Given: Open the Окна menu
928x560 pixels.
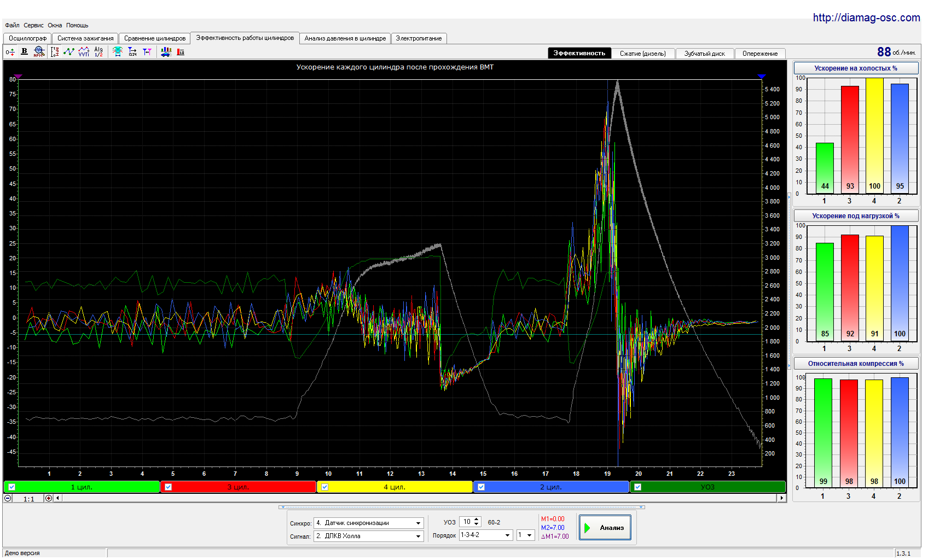Looking at the screenshot, I should pos(55,25).
